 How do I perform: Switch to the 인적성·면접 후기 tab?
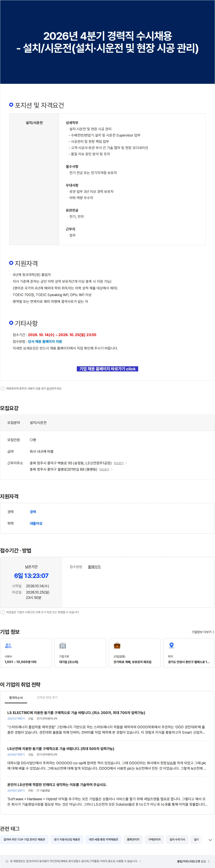(47, 697)
